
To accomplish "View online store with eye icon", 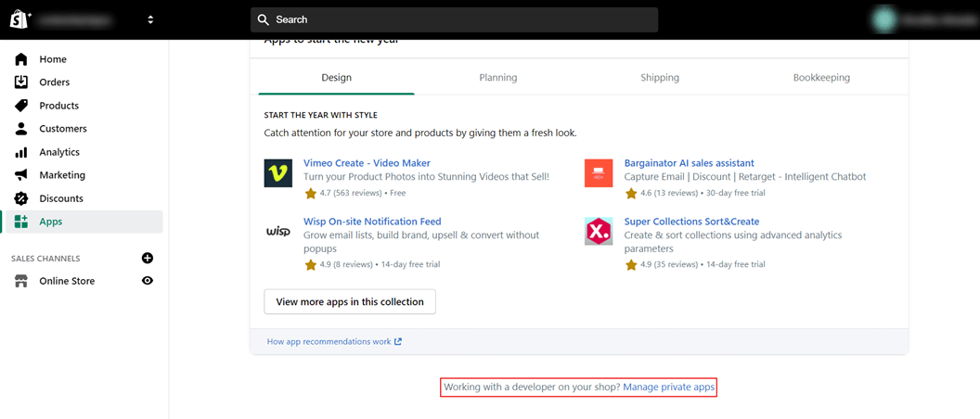I will (148, 281).
